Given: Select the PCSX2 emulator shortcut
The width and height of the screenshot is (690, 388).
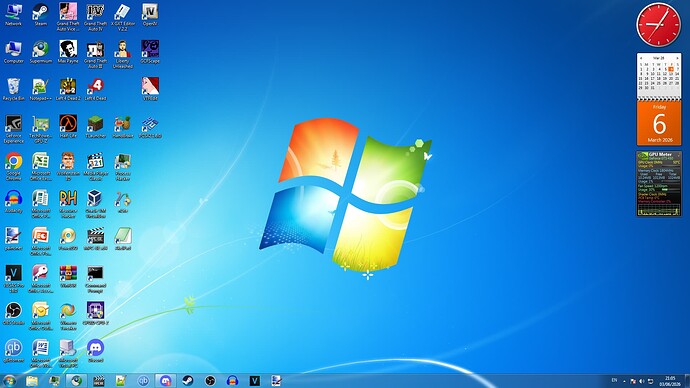Looking at the screenshot, I should pos(150,127).
